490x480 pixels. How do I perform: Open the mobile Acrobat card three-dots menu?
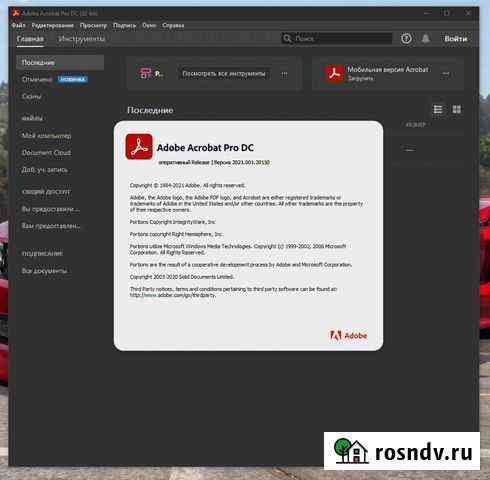[445, 74]
